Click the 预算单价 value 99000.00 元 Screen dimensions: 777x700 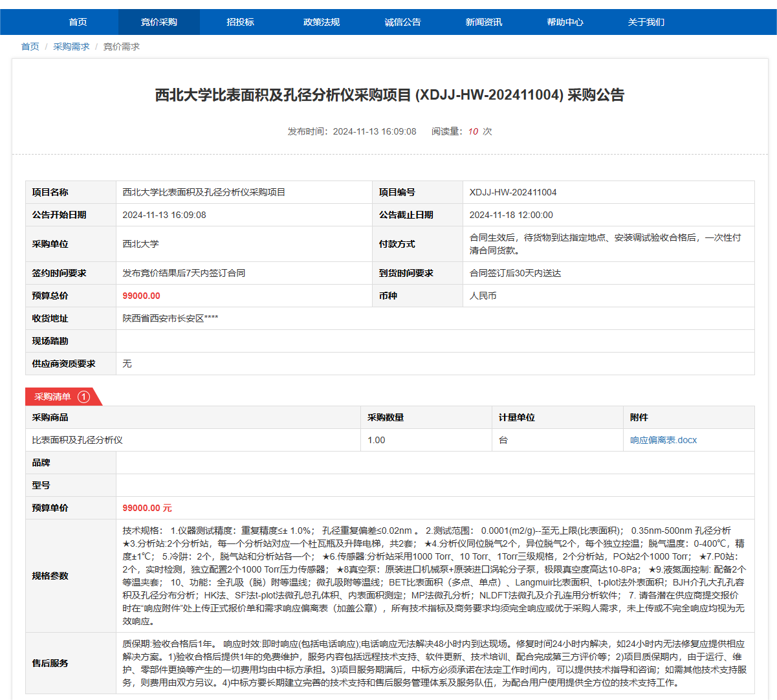click(x=147, y=508)
